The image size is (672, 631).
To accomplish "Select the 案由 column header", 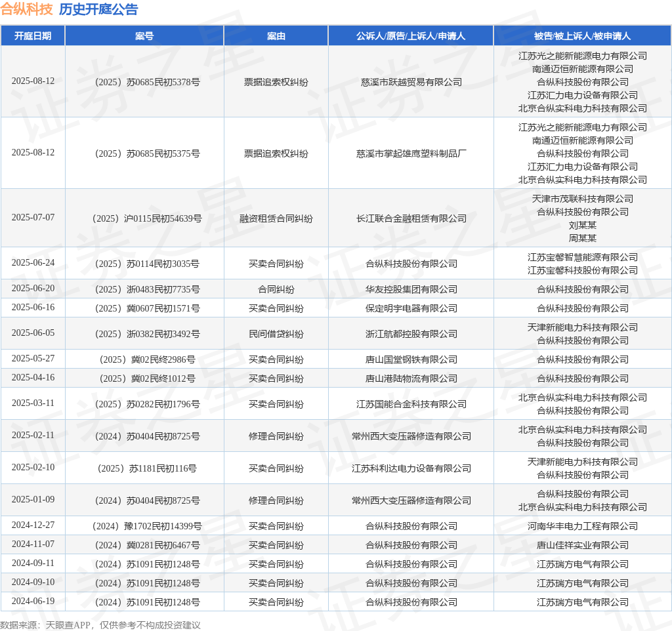I will pyautogui.click(x=276, y=36).
